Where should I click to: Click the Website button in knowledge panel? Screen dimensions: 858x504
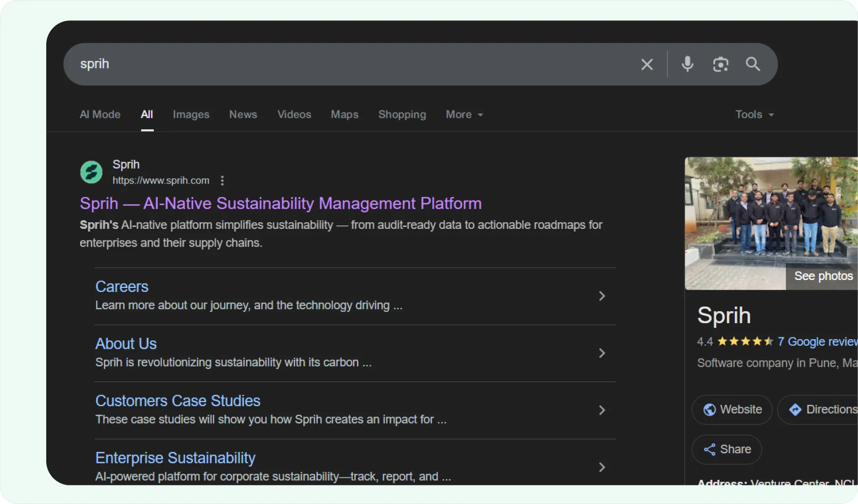tap(732, 409)
